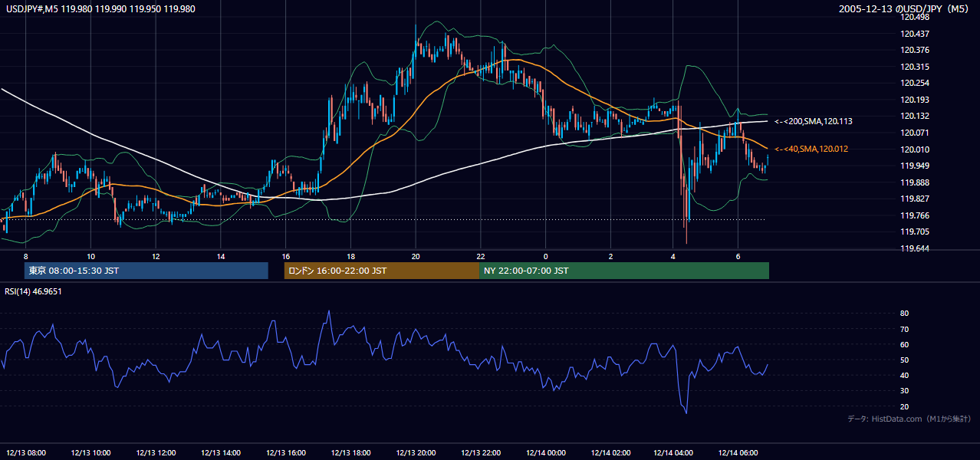The image size is (980, 460).
Task: Click hour label 10 under the price chart
Action: [x=90, y=256]
